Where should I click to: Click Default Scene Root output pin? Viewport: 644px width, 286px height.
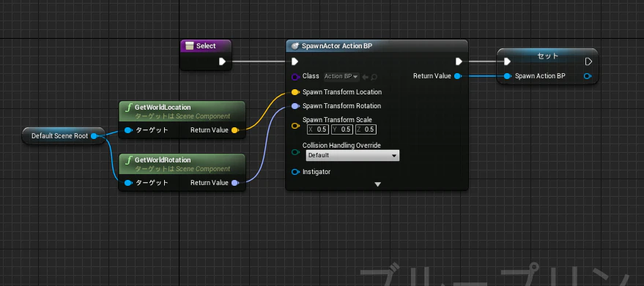(94, 136)
